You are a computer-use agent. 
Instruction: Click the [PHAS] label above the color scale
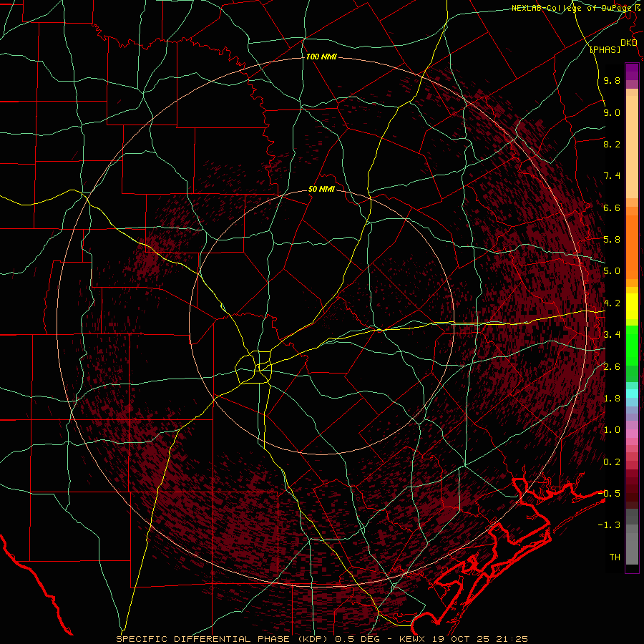[605, 49]
